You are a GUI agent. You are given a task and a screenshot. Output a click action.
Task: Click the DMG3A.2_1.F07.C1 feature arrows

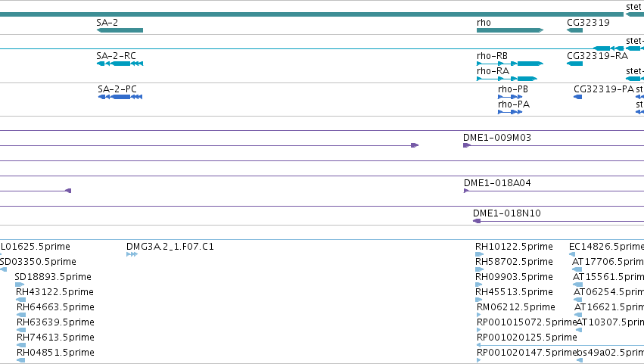(x=132, y=254)
